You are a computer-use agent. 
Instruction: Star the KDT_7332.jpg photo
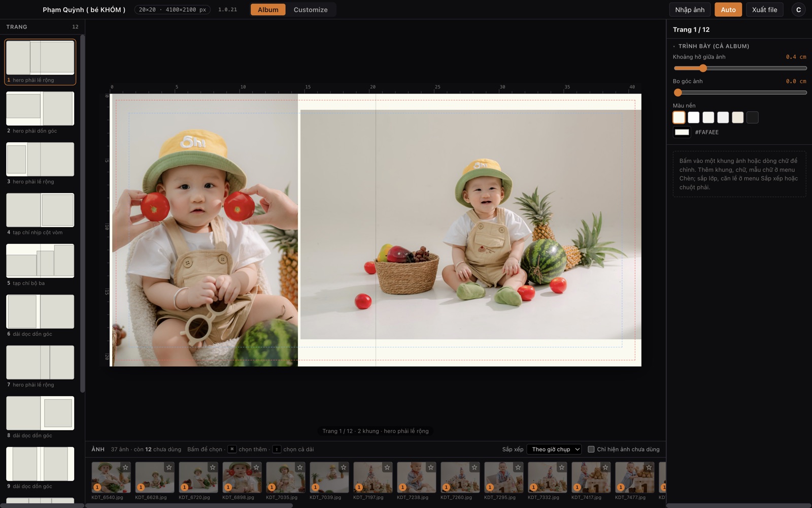click(x=562, y=467)
